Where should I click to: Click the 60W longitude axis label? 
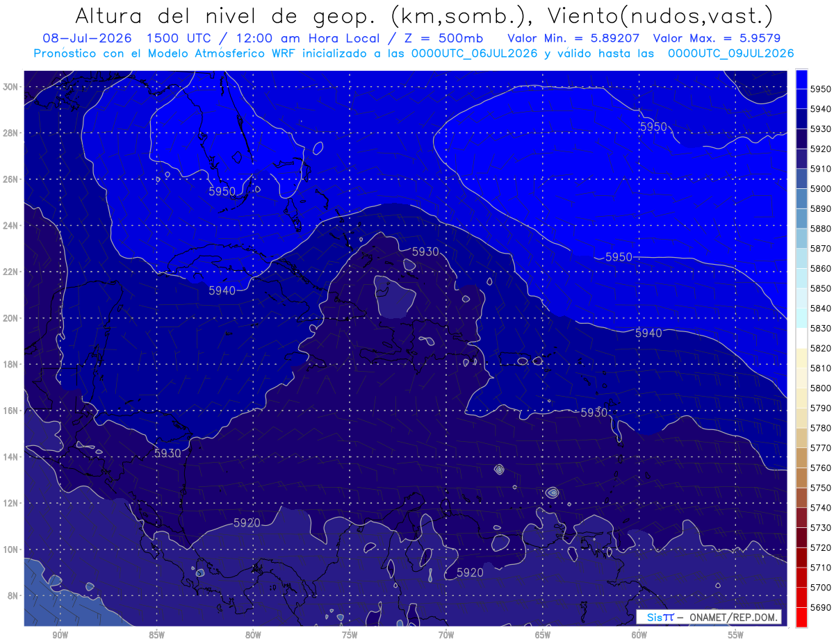click(x=639, y=635)
